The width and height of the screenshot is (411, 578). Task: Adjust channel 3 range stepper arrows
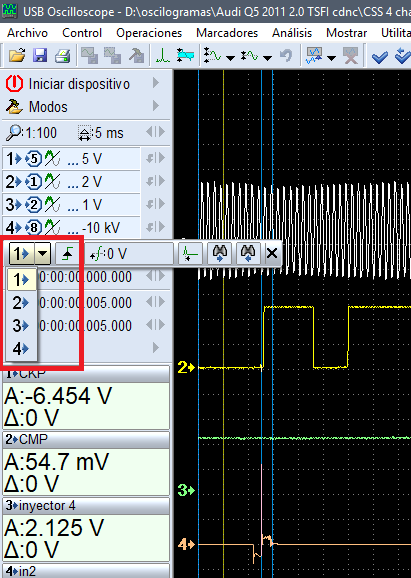pyautogui.click(x=155, y=204)
